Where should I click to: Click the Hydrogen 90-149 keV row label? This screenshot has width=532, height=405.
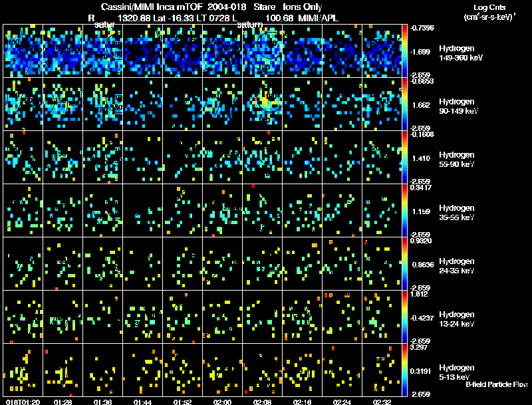[458, 106]
